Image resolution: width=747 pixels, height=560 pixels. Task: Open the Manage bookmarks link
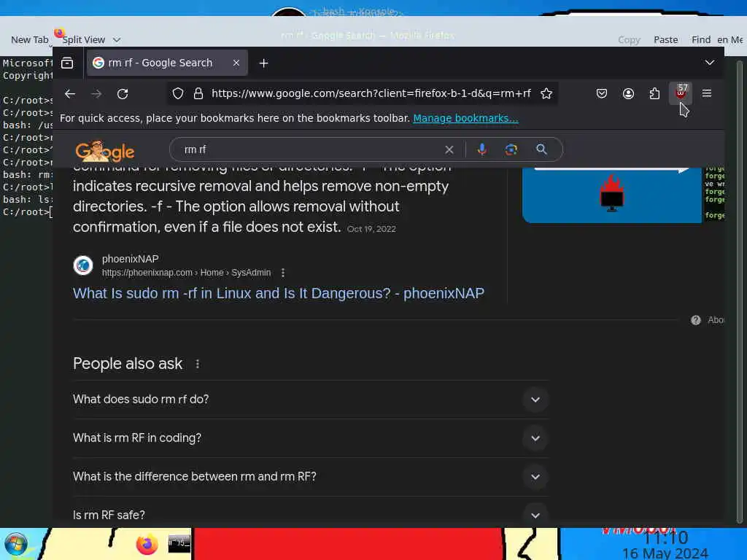[x=465, y=118]
